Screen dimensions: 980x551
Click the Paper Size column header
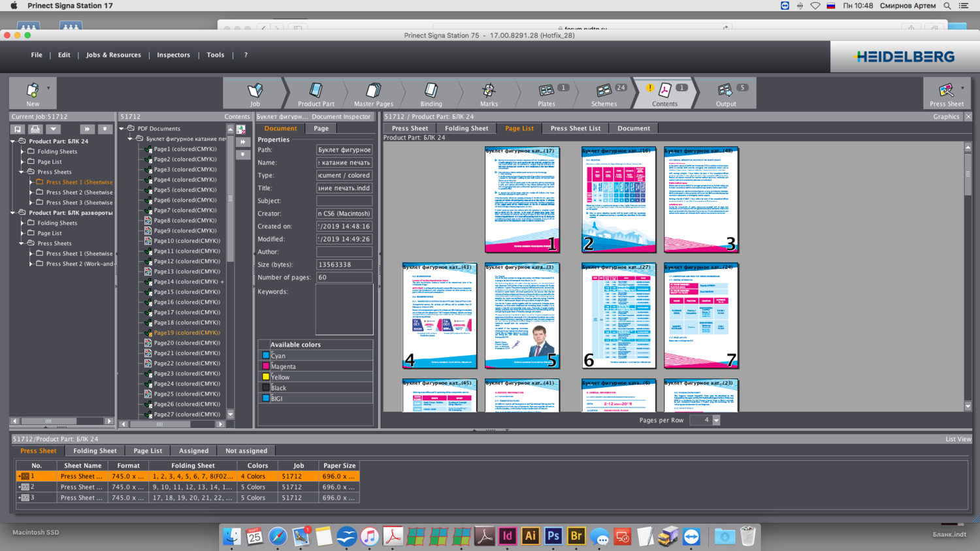click(340, 466)
